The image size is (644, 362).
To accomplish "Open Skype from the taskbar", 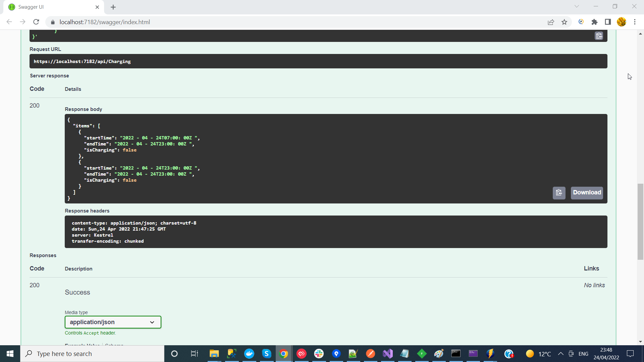I will 267,354.
